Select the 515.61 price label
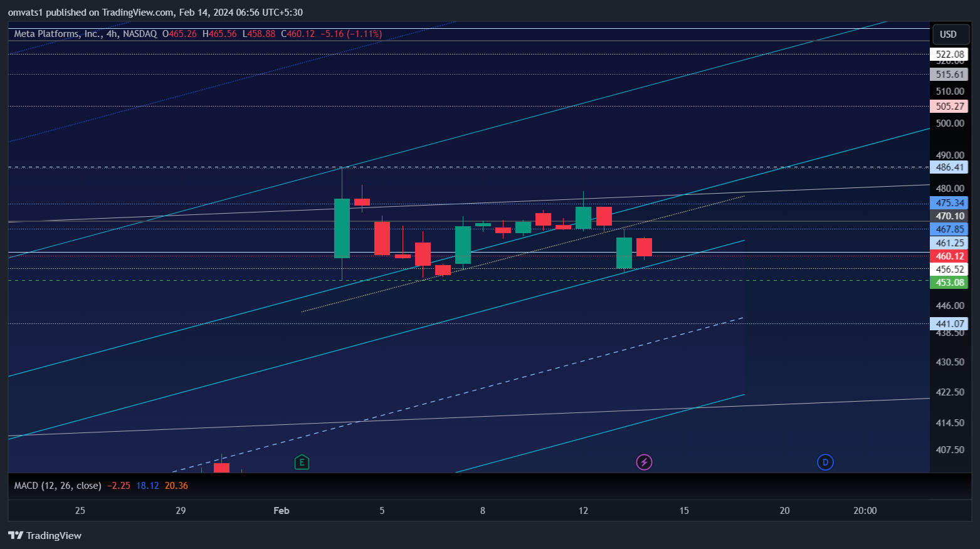The height and width of the screenshot is (549, 980). [949, 75]
